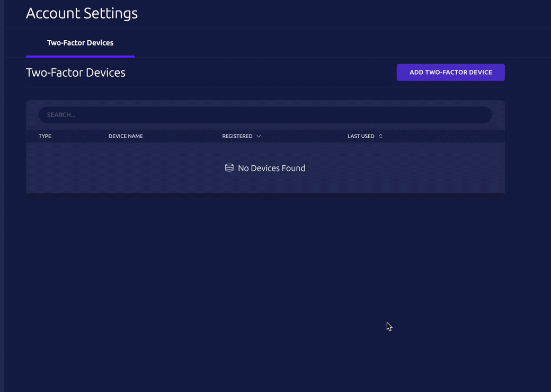
Task: Sort the table by DEVICE NAME
Action: [x=126, y=136]
